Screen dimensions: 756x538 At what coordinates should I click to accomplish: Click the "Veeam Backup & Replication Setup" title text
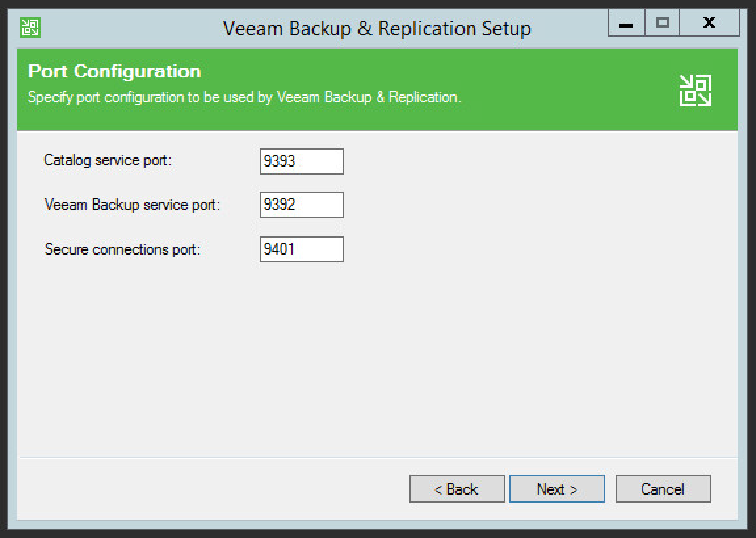[377, 29]
